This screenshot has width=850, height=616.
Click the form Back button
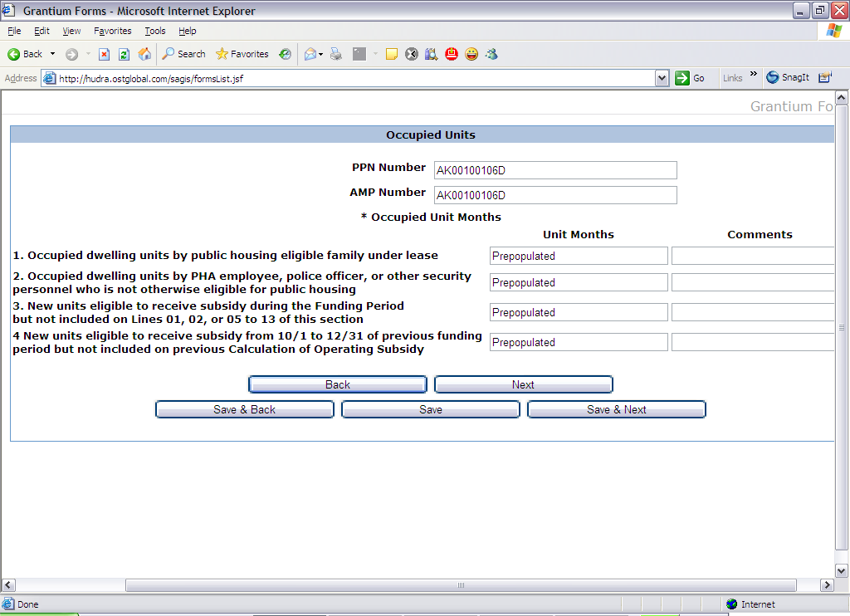(338, 384)
